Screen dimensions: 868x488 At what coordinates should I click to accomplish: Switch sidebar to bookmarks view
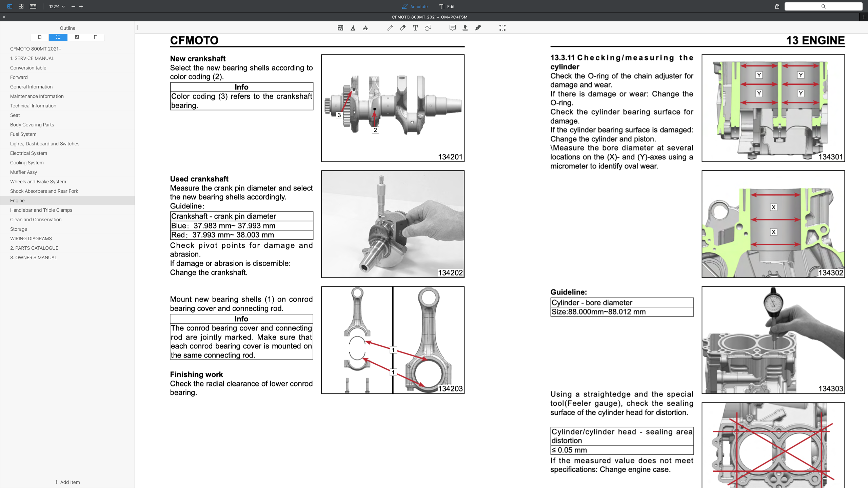(40, 37)
